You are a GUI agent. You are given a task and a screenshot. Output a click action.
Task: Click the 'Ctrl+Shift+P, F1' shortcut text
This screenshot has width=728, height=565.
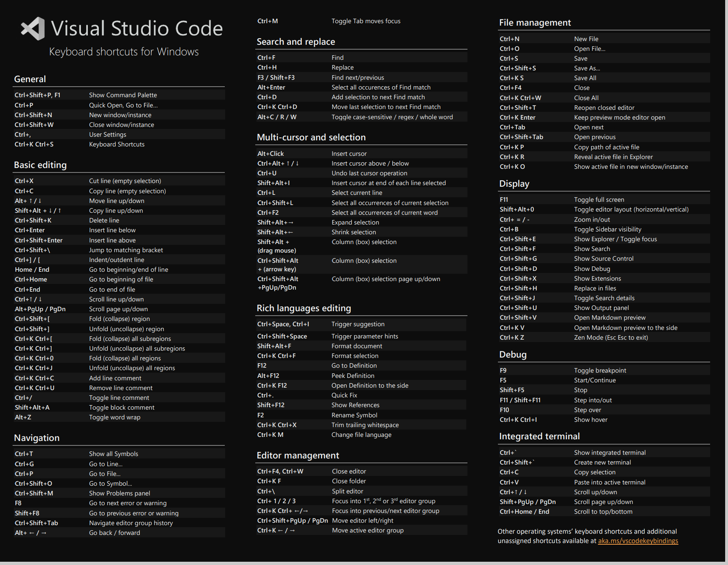pyautogui.click(x=37, y=95)
